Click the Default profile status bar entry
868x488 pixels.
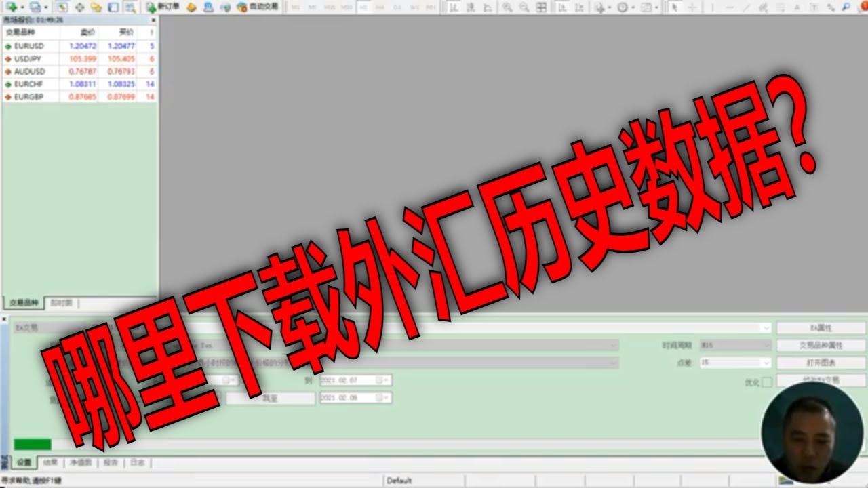399,481
